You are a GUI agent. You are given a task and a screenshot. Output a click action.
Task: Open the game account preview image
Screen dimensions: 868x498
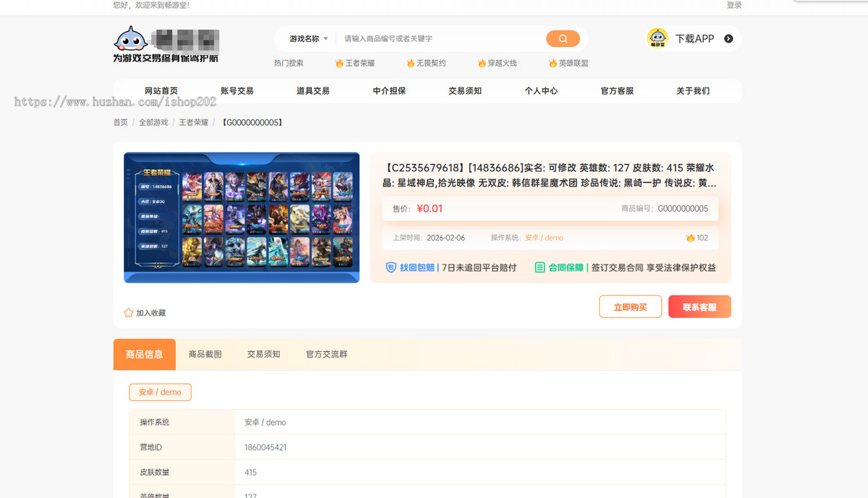coord(242,218)
